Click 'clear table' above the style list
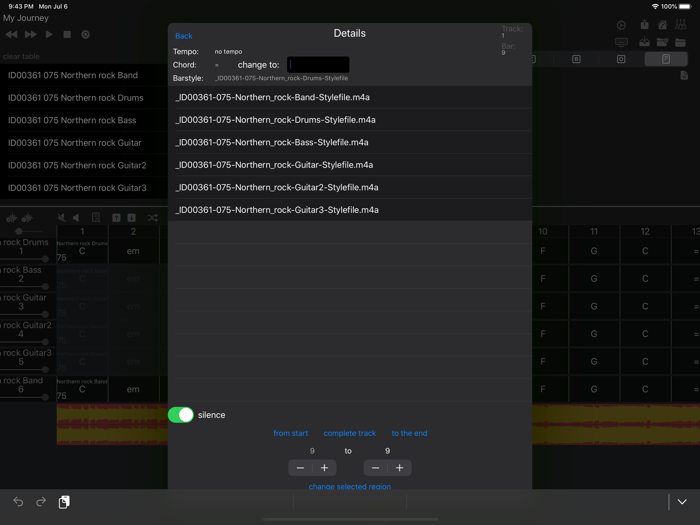This screenshot has width=700, height=525. tap(21, 56)
